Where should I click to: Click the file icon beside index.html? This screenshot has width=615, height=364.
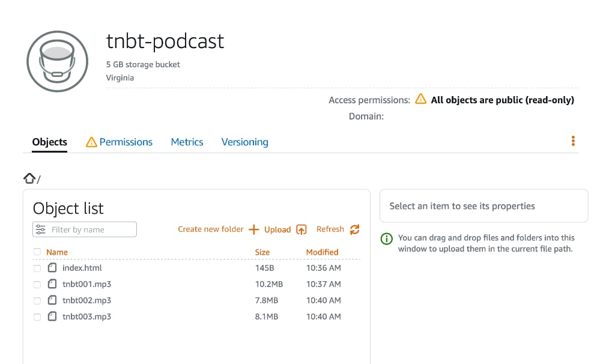(x=52, y=268)
